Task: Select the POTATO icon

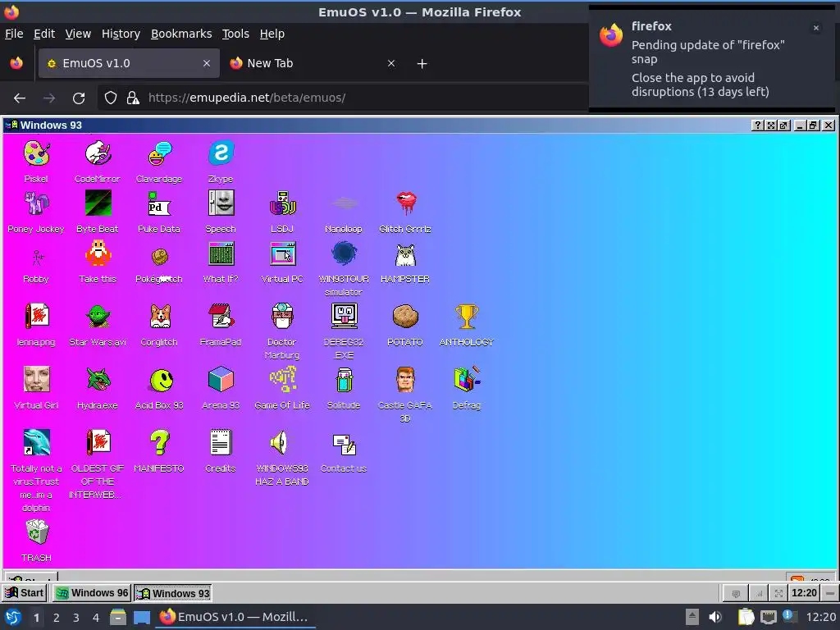Action: [405, 317]
